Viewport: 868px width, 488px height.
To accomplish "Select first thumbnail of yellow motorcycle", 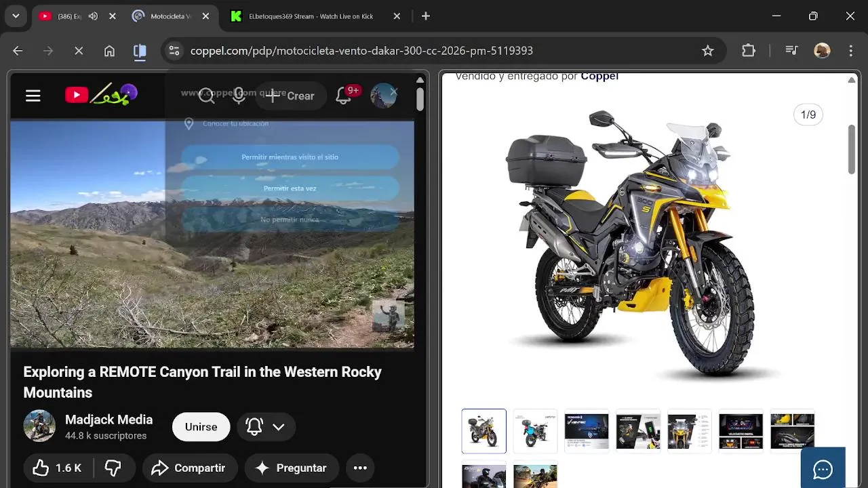I will point(484,431).
